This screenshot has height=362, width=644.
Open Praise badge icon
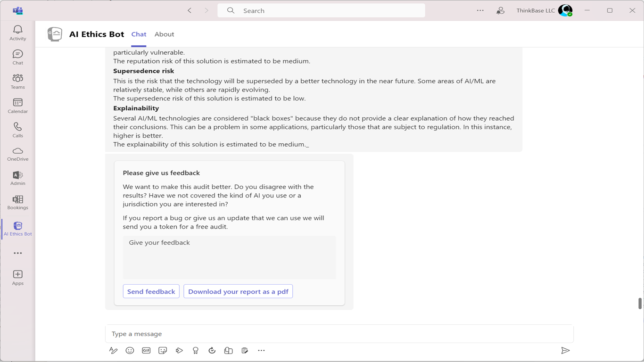(196, 350)
